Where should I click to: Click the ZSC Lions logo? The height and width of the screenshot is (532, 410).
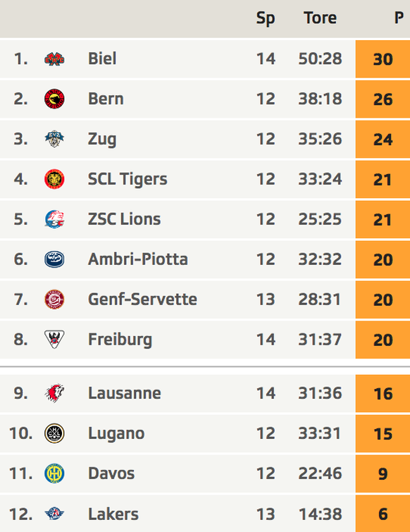54,219
